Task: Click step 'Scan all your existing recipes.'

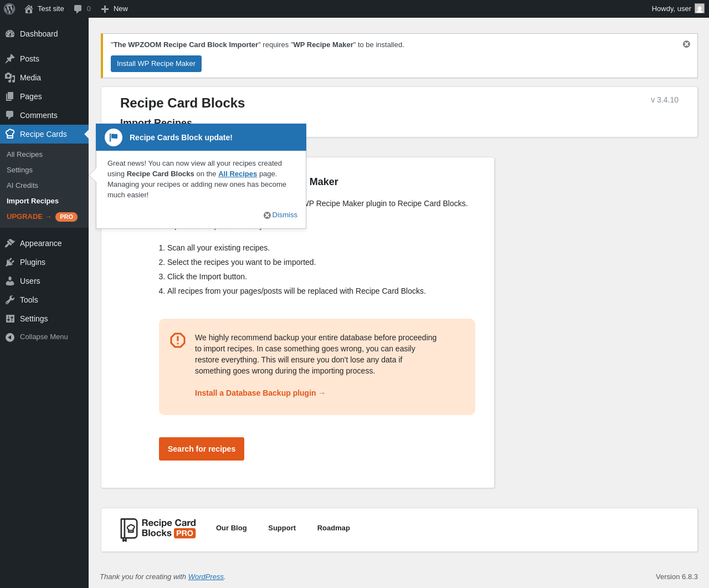Action: pyautogui.click(x=218, y=248)
